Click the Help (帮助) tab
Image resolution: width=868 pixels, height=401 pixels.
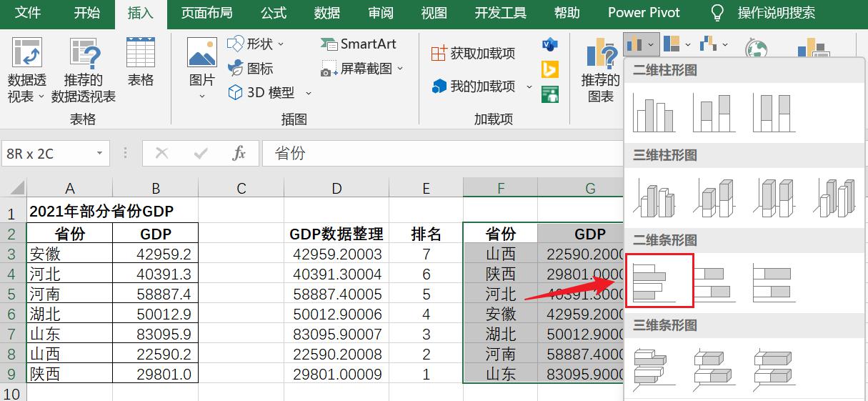pyautogui.click(x=567, y=13)
